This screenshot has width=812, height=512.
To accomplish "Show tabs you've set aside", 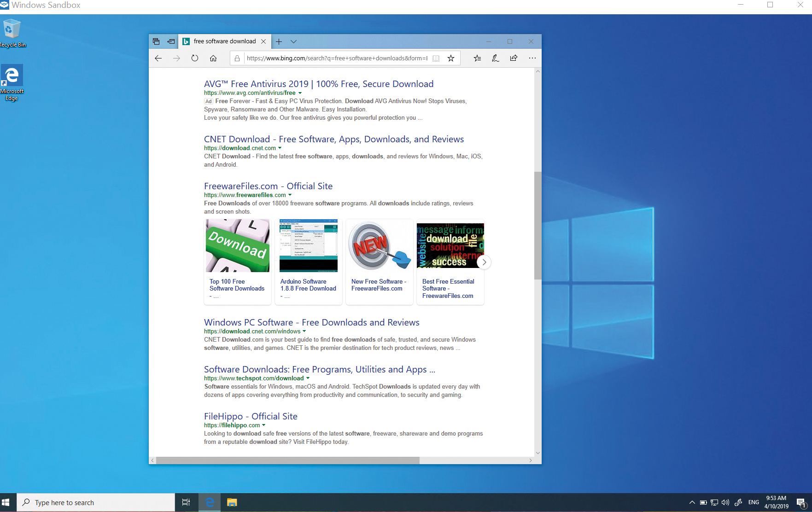I will pyautogui.click(x=156, y=41).
